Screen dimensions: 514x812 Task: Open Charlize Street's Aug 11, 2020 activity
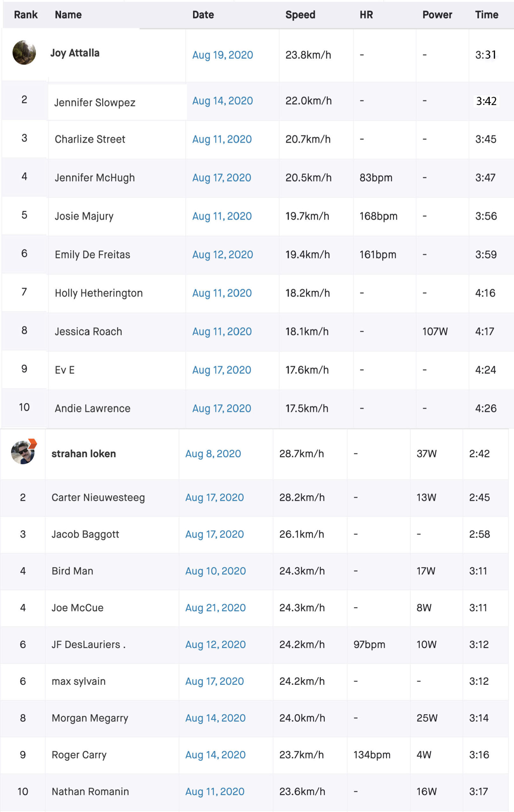click(222, 139)
